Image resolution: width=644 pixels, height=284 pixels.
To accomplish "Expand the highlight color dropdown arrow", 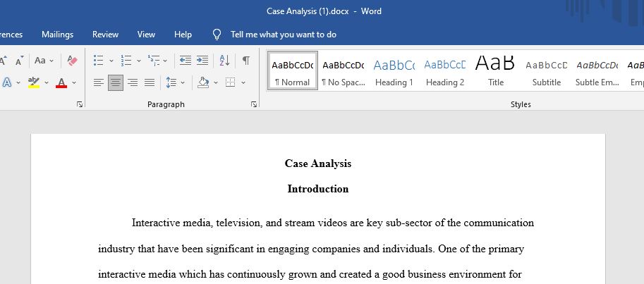I will coord(47,83).
